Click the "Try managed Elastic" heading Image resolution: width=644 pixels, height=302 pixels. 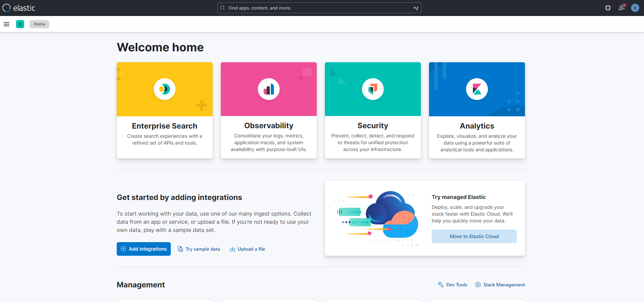coord(459,197)
